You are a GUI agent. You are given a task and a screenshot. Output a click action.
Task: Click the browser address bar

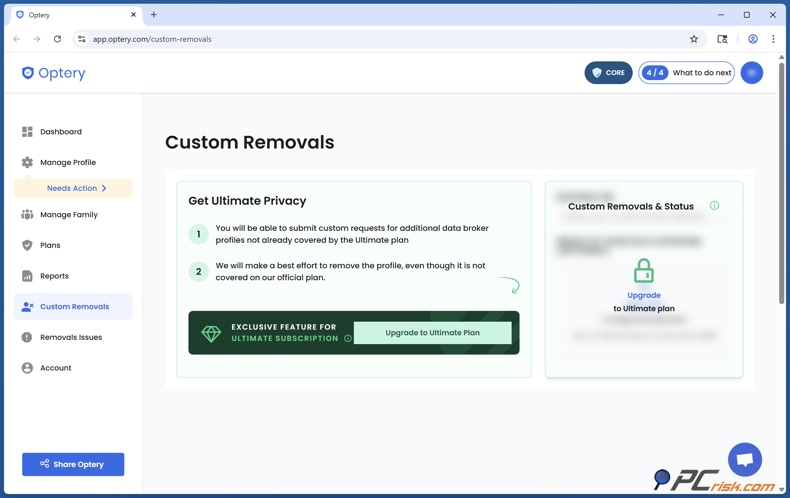[x=380, y=39]
